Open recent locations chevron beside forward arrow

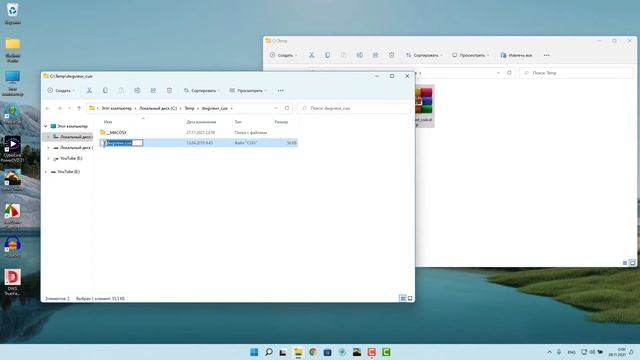(69, 108)
